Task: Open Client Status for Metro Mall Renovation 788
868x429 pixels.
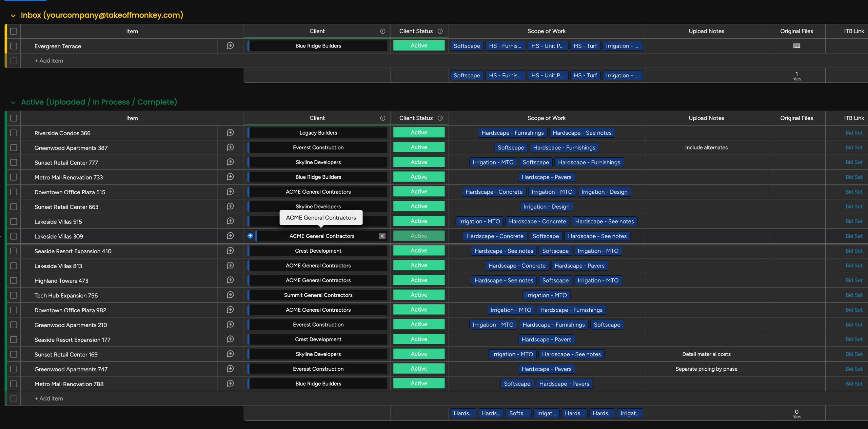Action: click(419, 383)
